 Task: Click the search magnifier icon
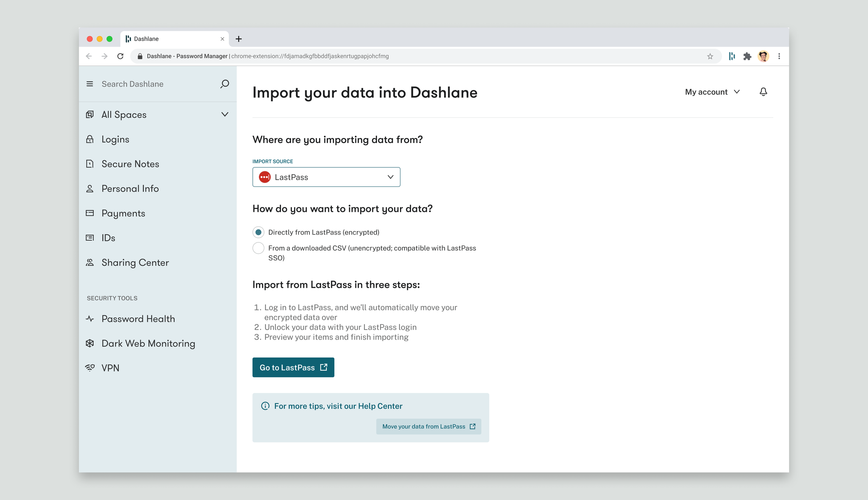(225, 84)
